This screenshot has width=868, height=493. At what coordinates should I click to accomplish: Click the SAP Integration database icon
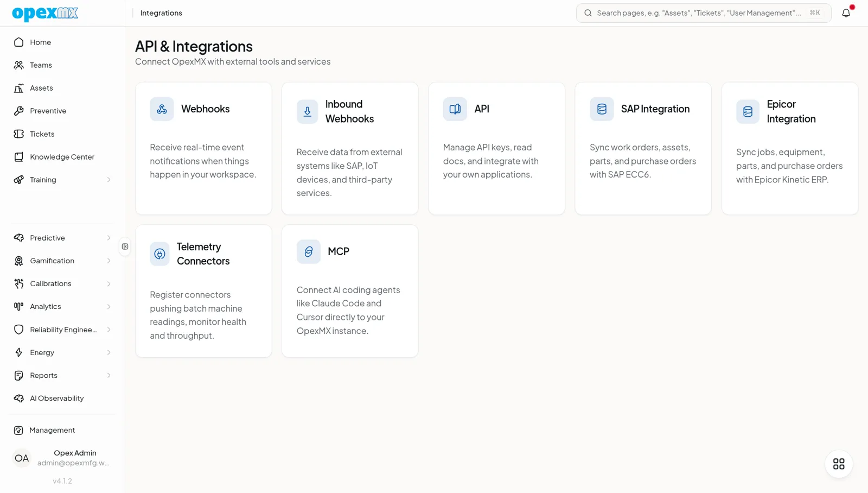[602, 109]
